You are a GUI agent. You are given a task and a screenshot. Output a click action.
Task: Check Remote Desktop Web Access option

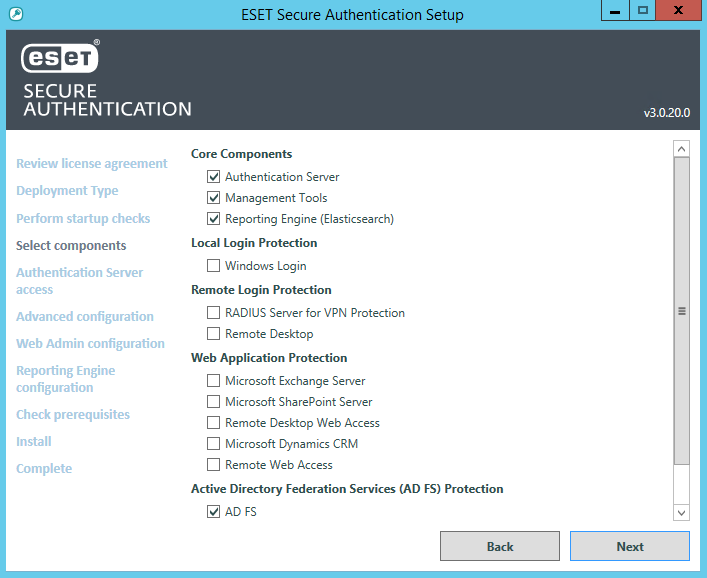(213, 423)
